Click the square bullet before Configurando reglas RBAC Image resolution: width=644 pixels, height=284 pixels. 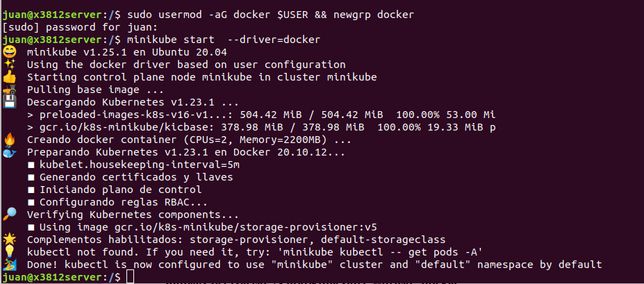click(x=31, y=202)
